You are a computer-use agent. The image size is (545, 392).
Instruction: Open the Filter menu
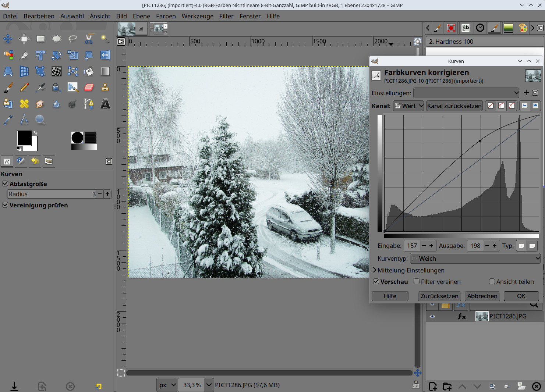pos(226,16)
